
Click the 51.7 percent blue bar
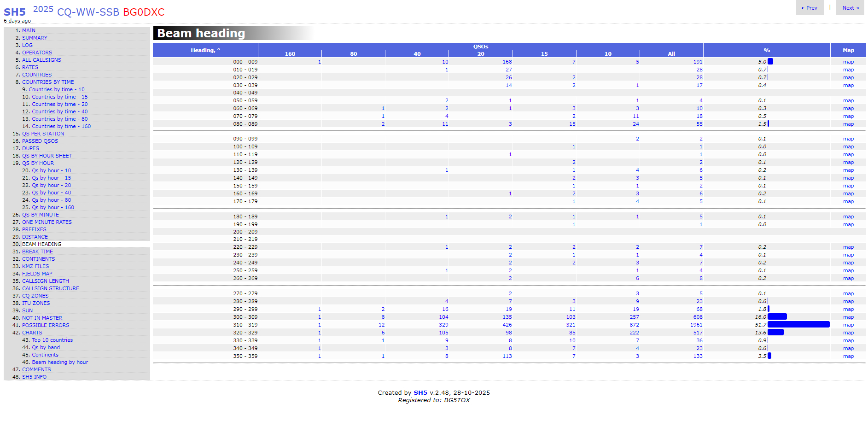click(798, 325)
